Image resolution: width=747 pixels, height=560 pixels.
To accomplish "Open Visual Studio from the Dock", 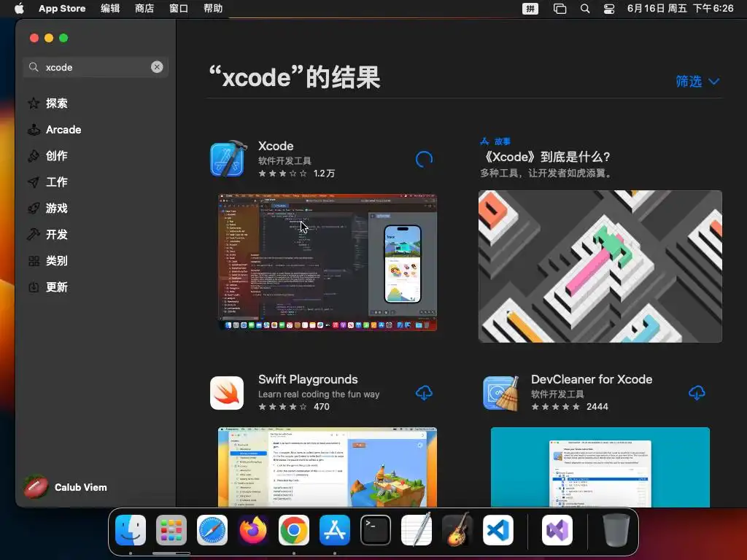I will pos(557,530).
